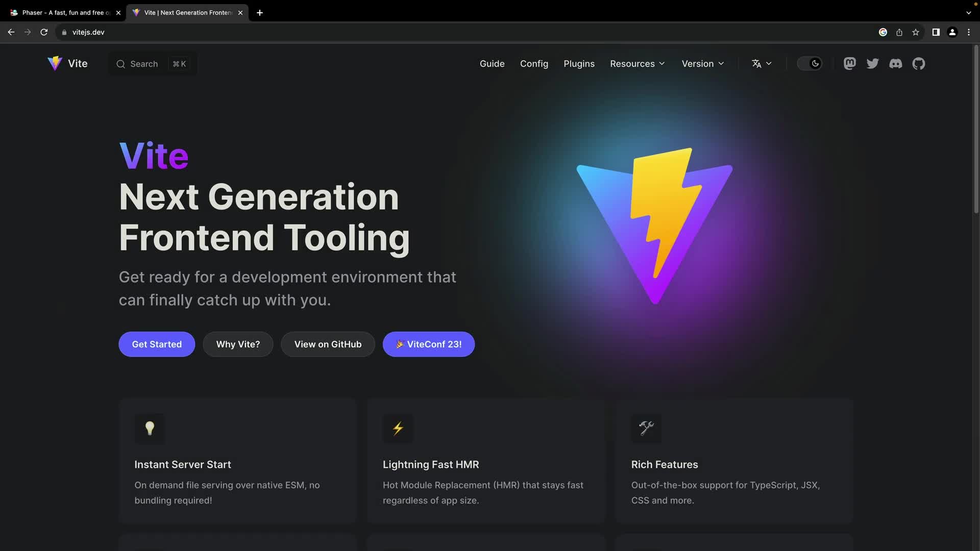Open the Twitter icon link
Image resolution: width=980 pixels, height=551 pixels.
(x=872, y=63)
